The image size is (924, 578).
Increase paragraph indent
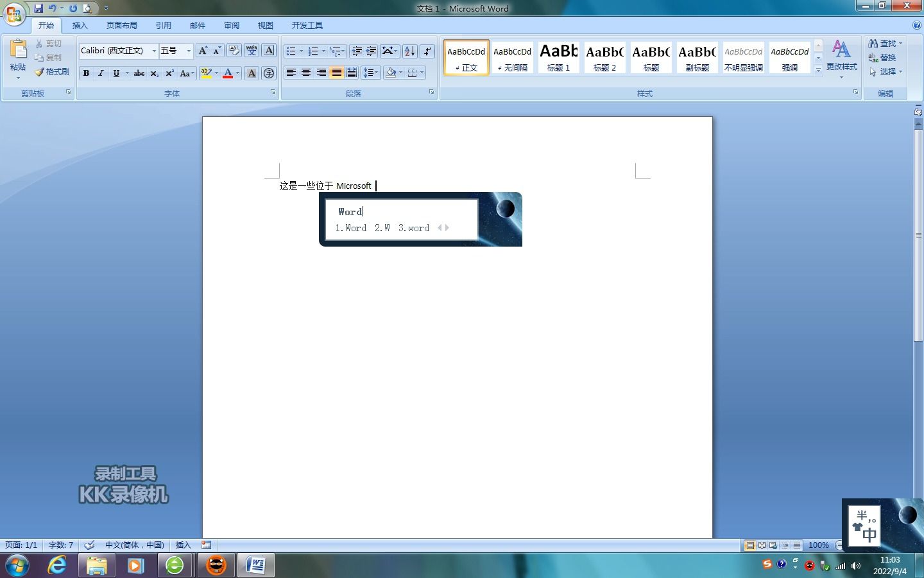pos(371,51)
